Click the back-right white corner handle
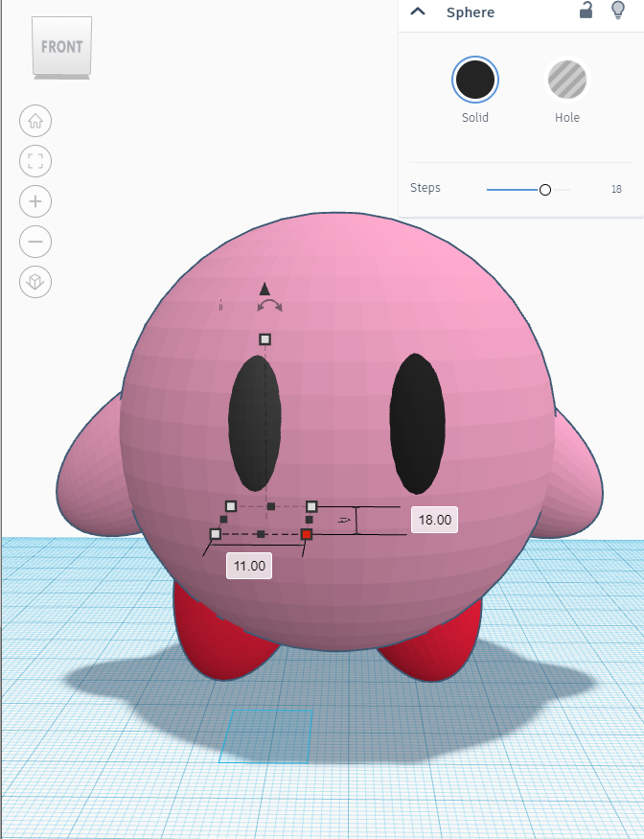This screenshot has width=644, height=839. click(311, 506)
